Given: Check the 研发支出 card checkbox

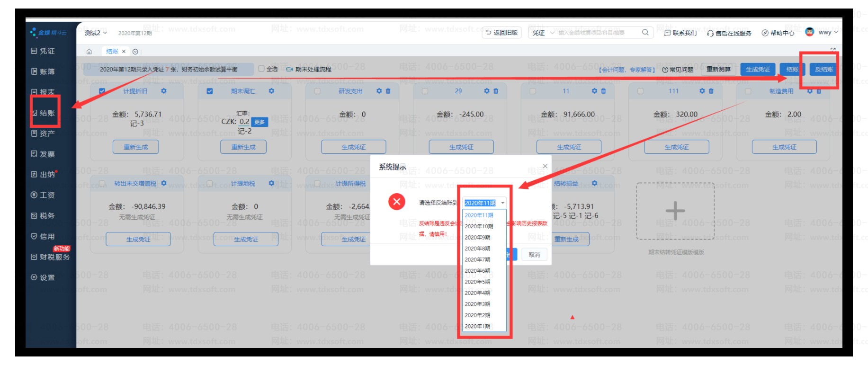Looking at the screenshot, I should pos(317,91).
